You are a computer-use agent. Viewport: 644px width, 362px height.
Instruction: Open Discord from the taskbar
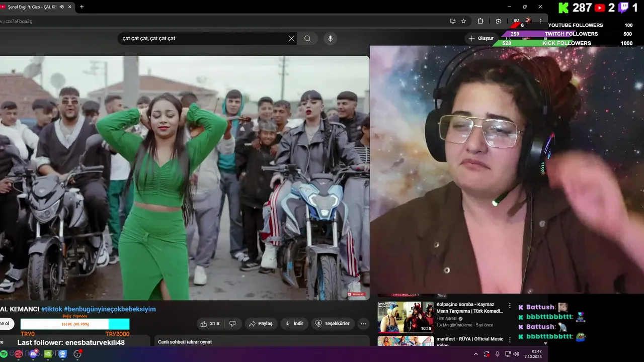(33, 354)
